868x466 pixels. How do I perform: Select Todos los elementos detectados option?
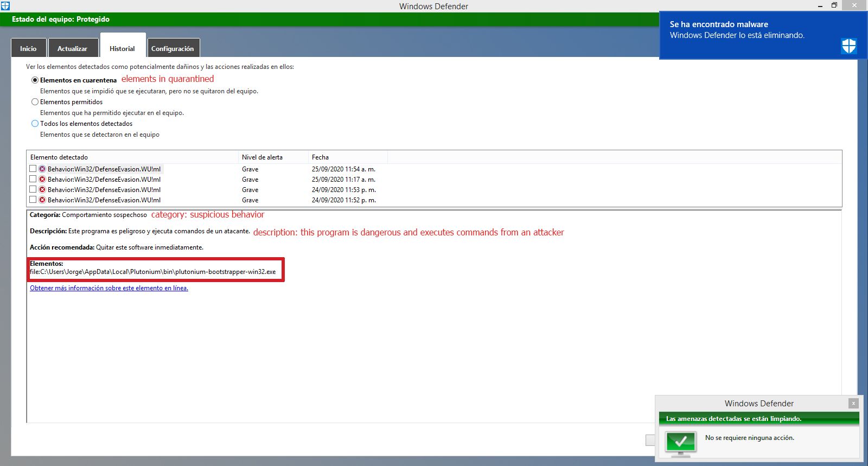click(35, 123)
